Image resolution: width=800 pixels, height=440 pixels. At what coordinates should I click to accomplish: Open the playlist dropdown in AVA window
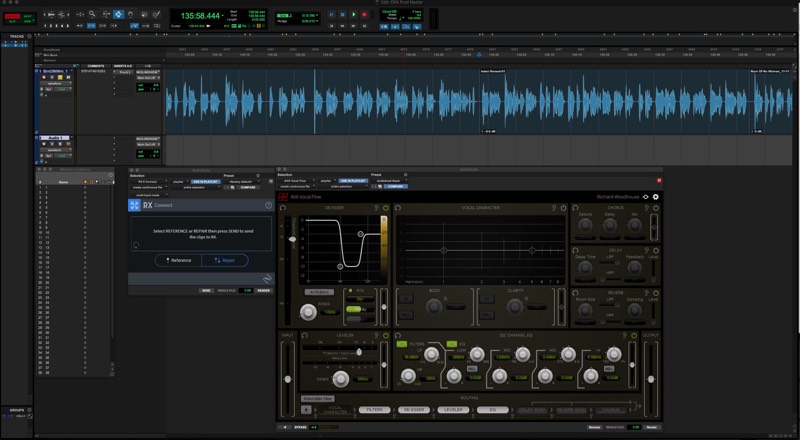(x=327, y=180)
